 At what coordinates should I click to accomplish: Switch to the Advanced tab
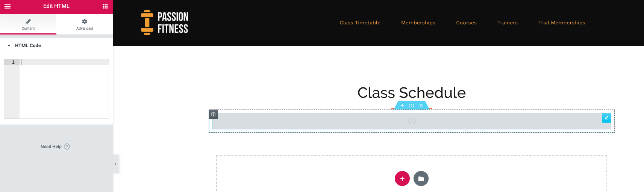pyautogui.click(x=85, y=24)
